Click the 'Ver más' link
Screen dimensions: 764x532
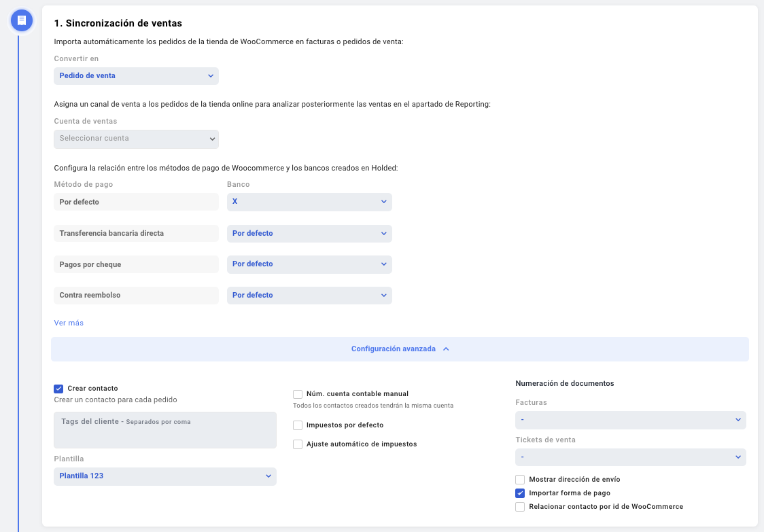tap(69, 323)
